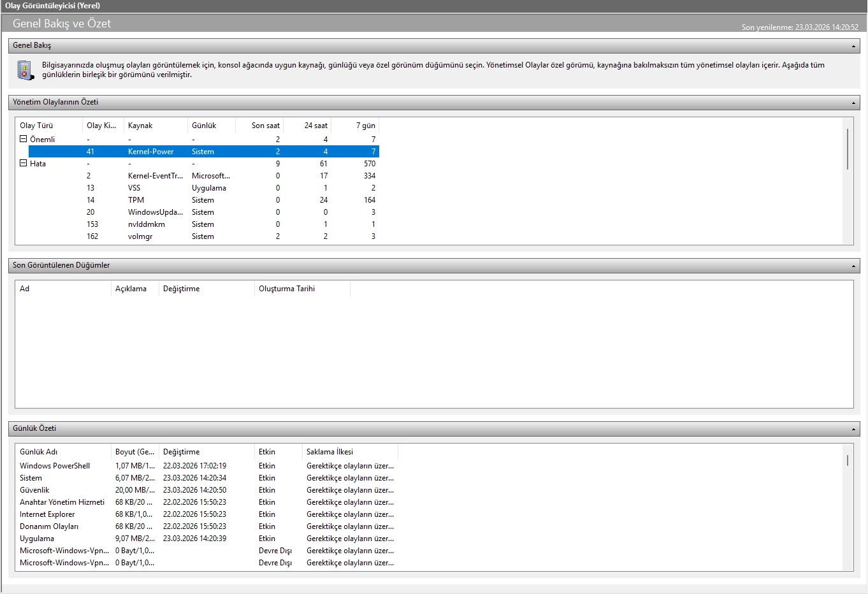This screenshot has width=868, height=594.
Task: Select the TPM error row
Action: 204,200
